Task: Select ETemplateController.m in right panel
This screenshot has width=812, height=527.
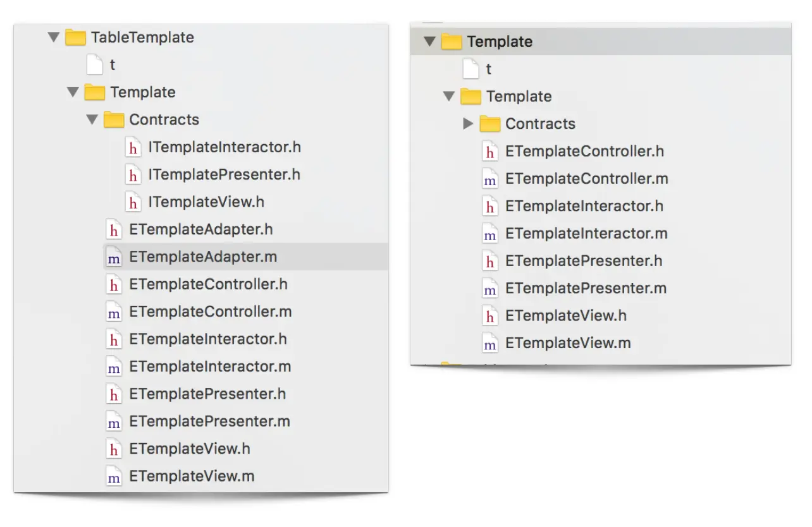Action: (587, 179)
